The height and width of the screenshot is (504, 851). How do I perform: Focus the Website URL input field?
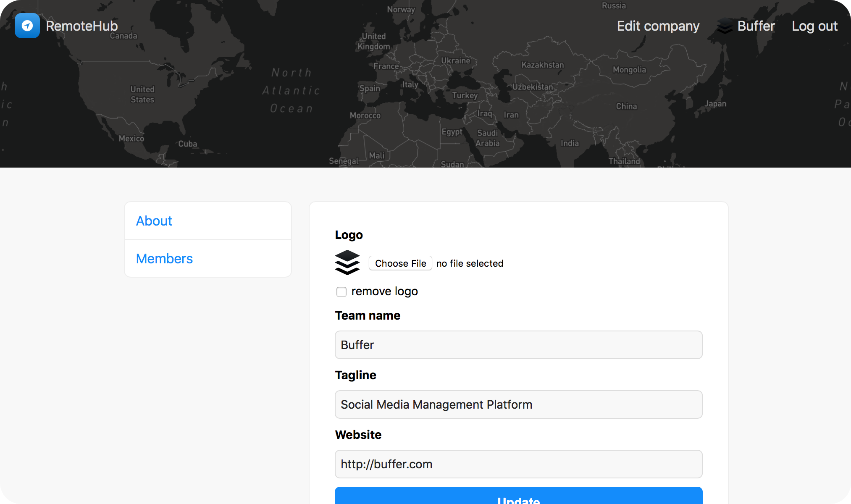(x=518, y=464)
